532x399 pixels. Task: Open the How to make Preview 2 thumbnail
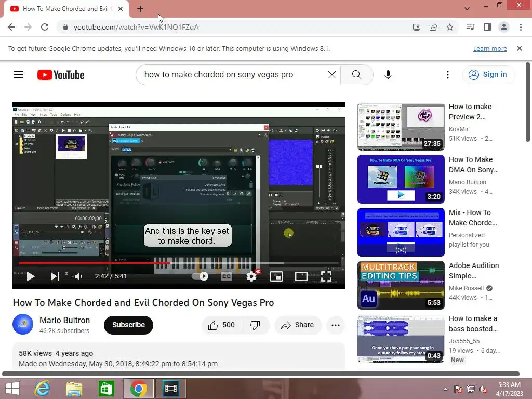[x=401, y=127]
